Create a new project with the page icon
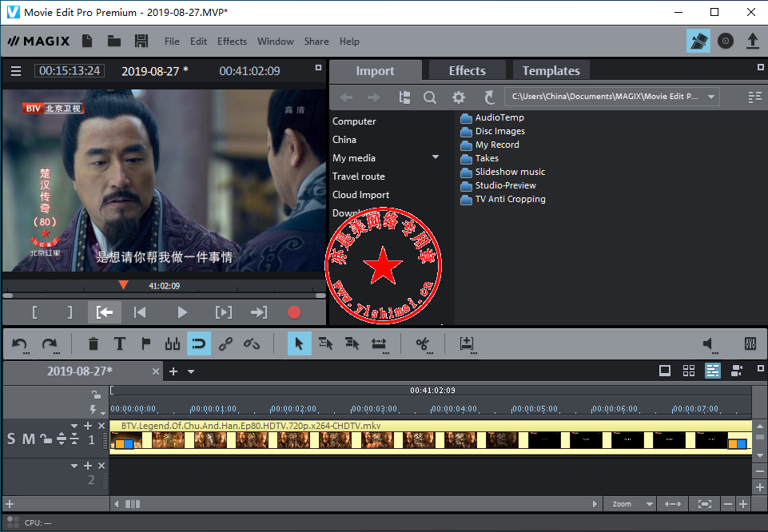This screenshot has width=768, height=532. 87,41
